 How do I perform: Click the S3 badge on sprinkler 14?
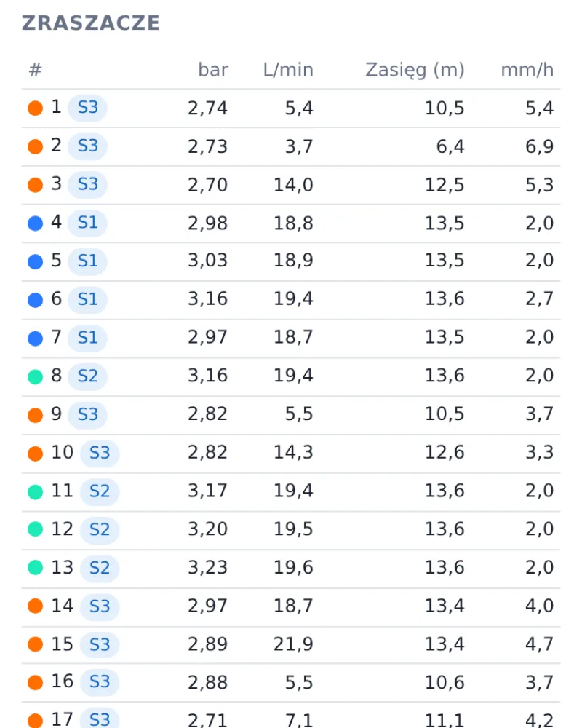click(x=100, y=607)
